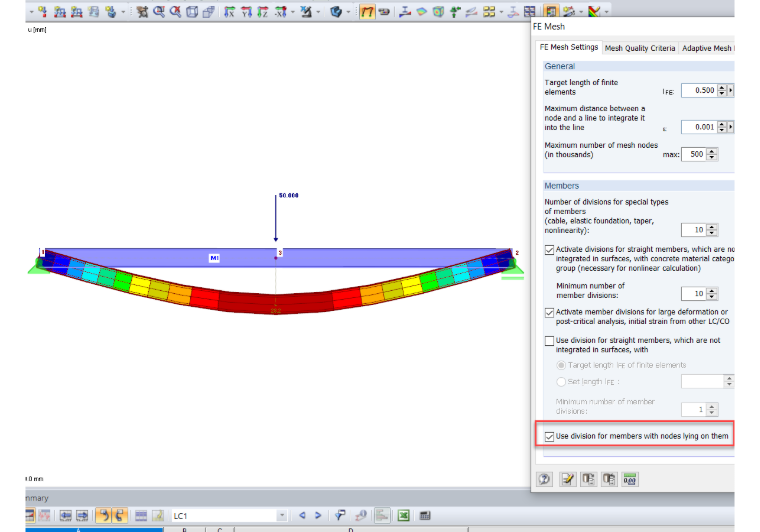Viewport: 760px width, 532px height.
Task: Click node 2 label at right support
Action: tap(517, 253)
